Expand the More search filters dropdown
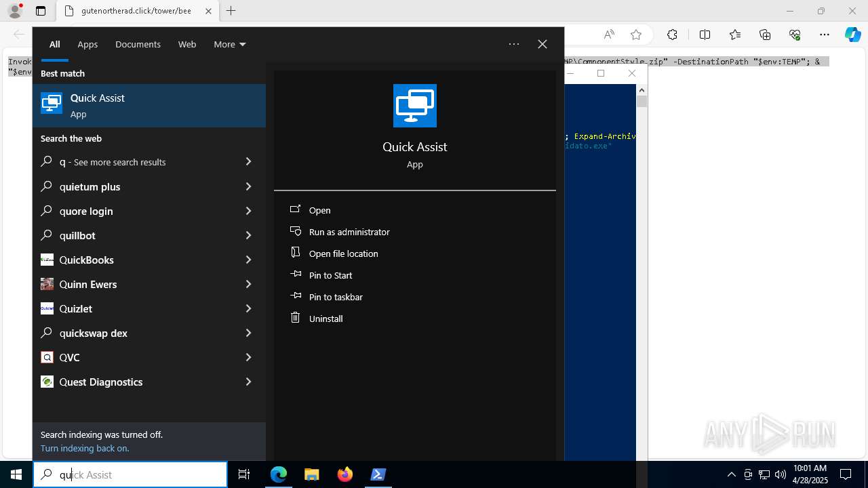This screenshot has width=868, height=488. tap(230, 44)
